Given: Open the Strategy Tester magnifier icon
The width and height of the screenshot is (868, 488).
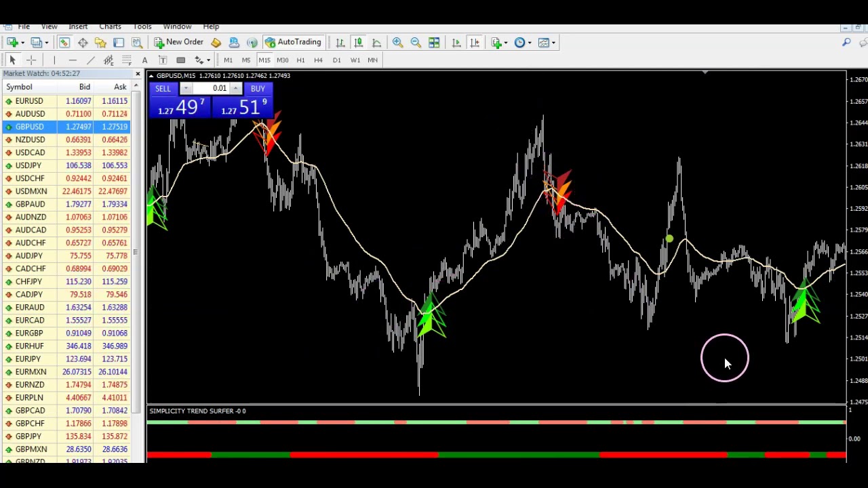Looking at the screenshot, I should (136, 43).
